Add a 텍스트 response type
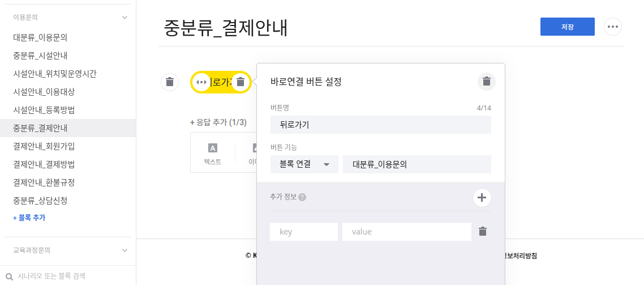 pos(213,154)
